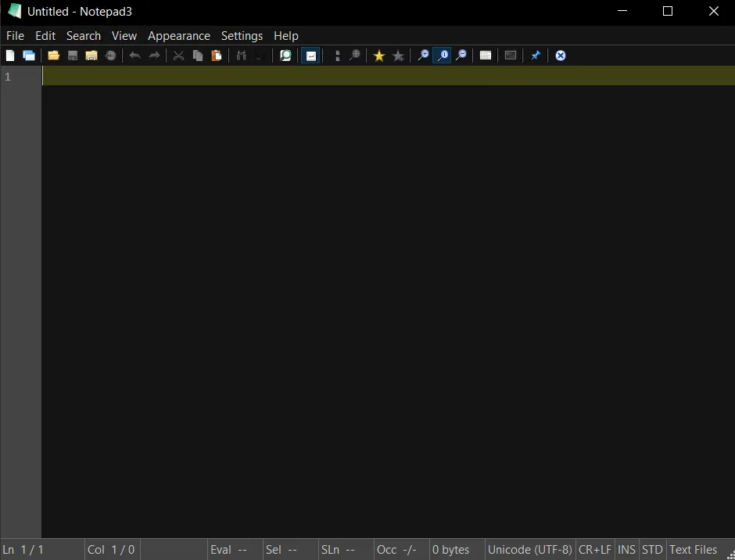Click the dark window customize schemes icon
The height and width of the screenshot is (560, 735).
coord(511,56)
